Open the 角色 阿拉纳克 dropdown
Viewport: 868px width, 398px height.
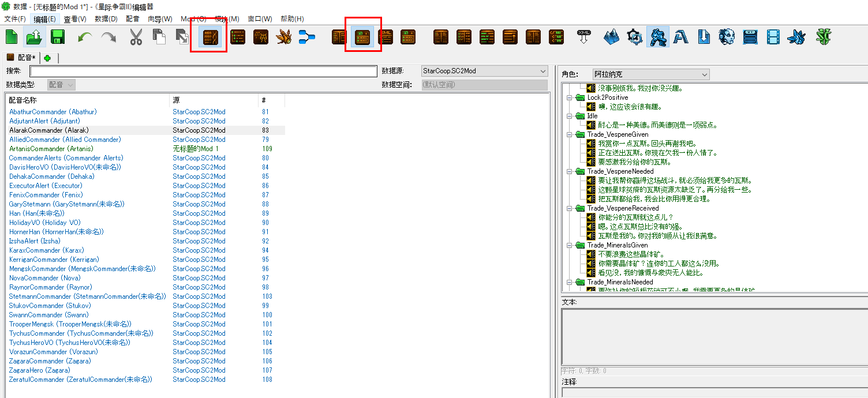coord(650,74)
